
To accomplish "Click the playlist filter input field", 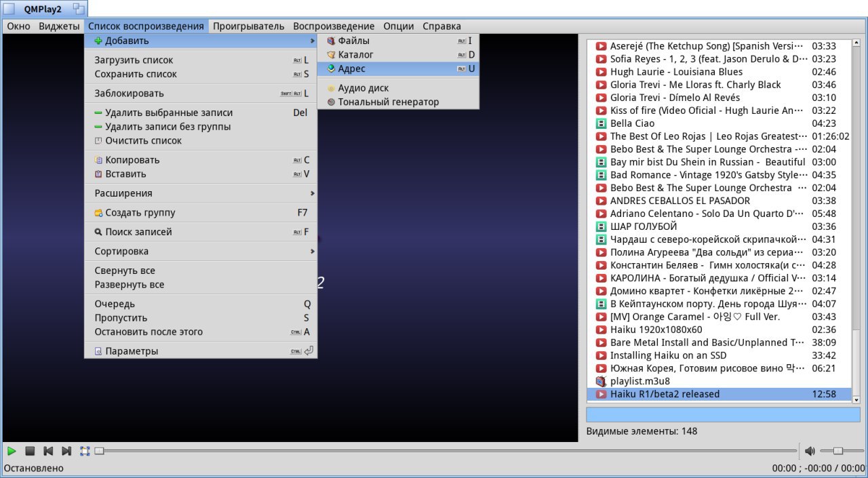I will coord(723,414).
